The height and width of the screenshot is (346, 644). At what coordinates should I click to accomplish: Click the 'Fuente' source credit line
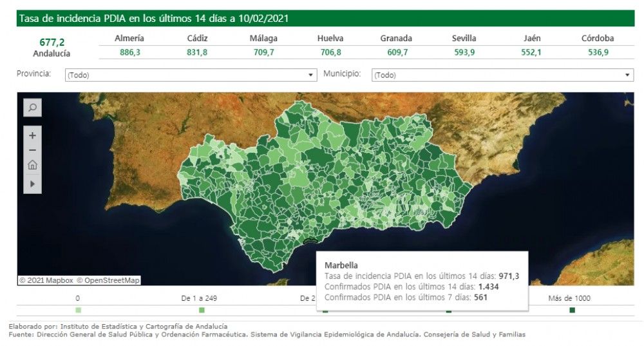coord(267,334)
